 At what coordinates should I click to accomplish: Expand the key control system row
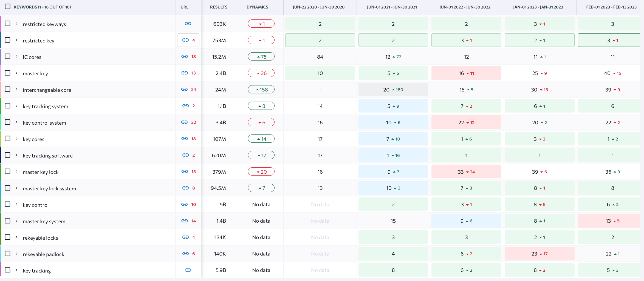pos(17,122)
